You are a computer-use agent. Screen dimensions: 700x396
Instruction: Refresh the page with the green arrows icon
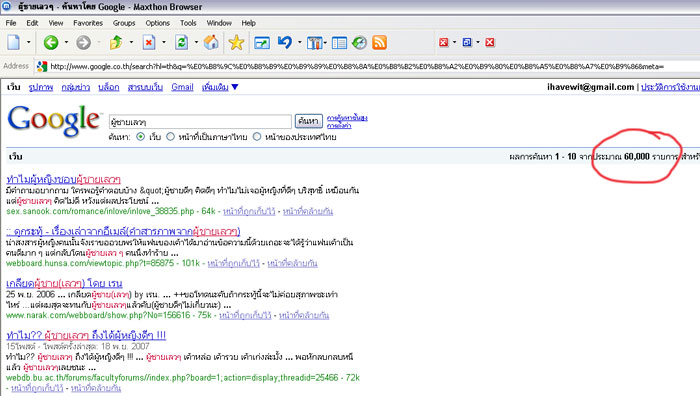[181, 42]
